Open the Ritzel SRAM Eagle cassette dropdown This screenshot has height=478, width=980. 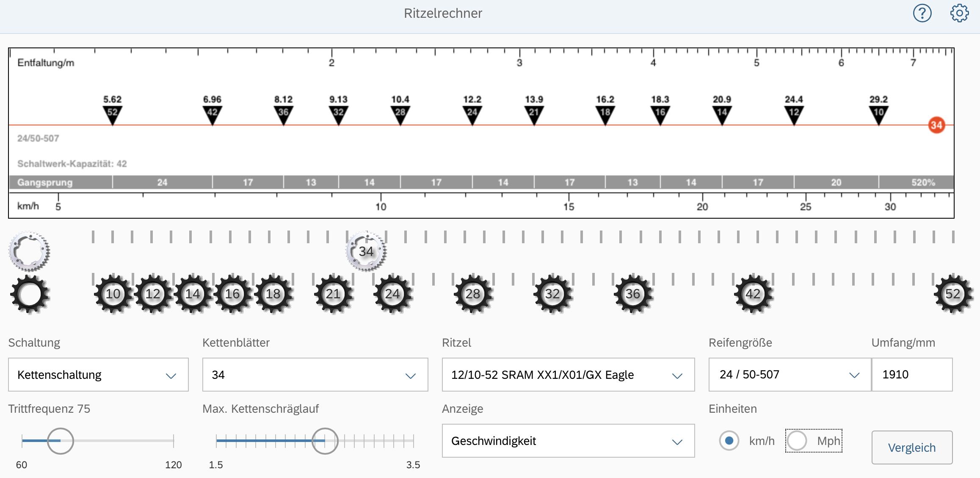coord(568,375)
